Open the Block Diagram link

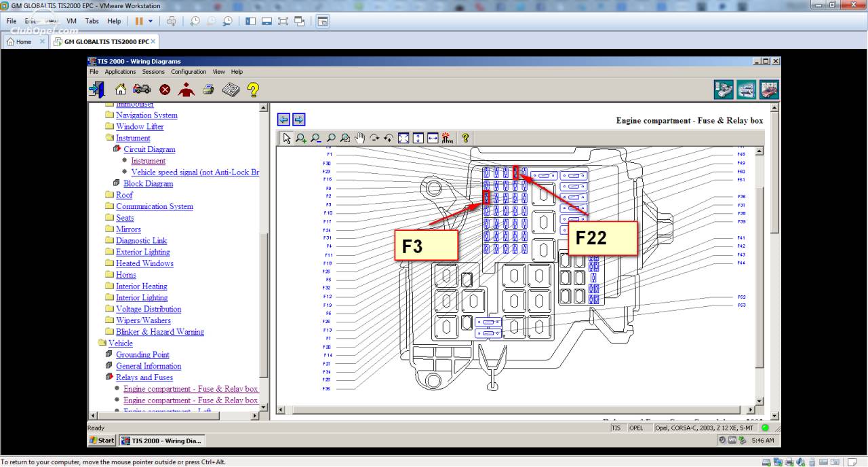coord(148,184)
